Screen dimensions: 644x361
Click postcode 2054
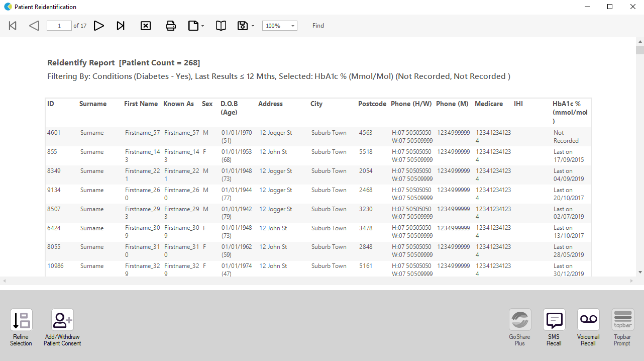(x=366, y=171)
